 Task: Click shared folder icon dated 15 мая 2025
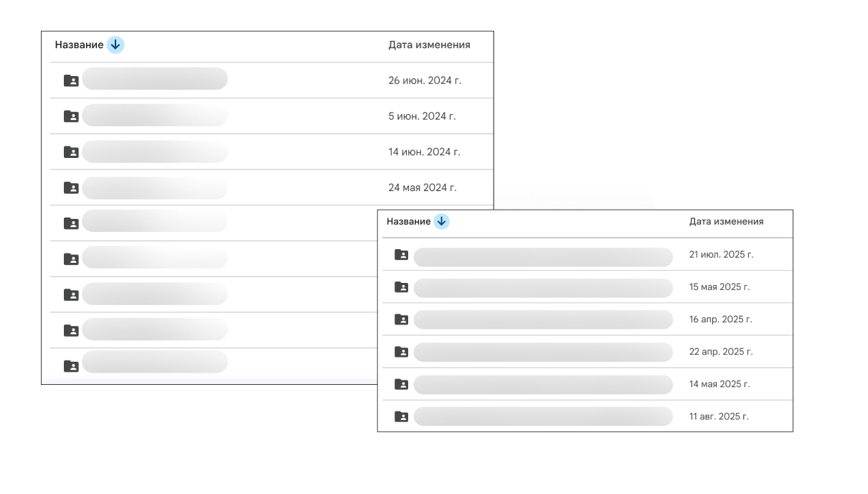pos(402,287)
